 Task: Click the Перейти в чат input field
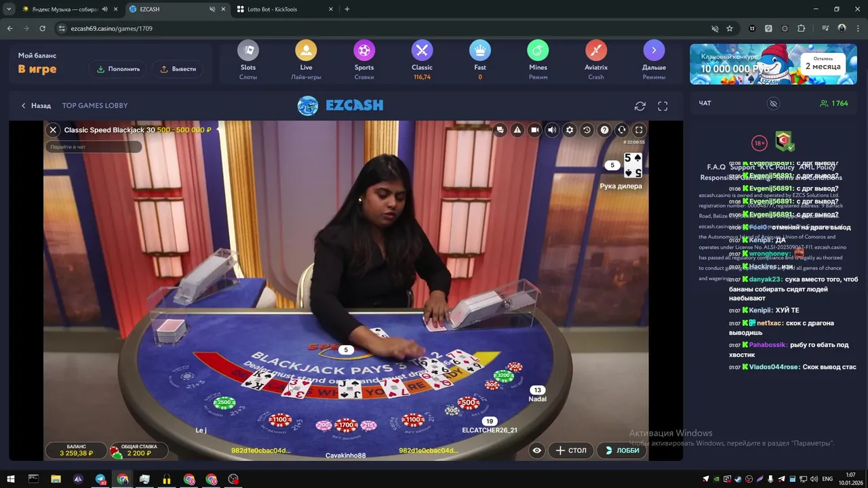pos(94,146)
